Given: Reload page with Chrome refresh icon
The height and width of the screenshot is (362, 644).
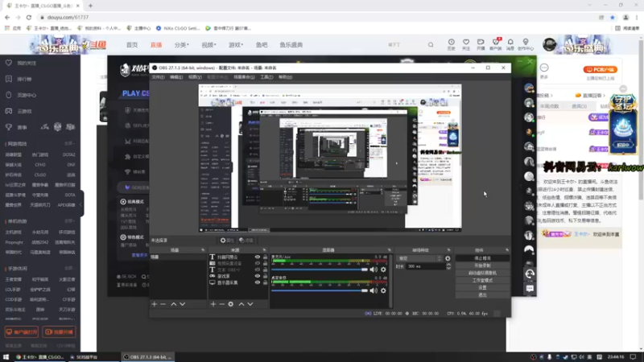Looking at the screenshot, I should point(29,17).
